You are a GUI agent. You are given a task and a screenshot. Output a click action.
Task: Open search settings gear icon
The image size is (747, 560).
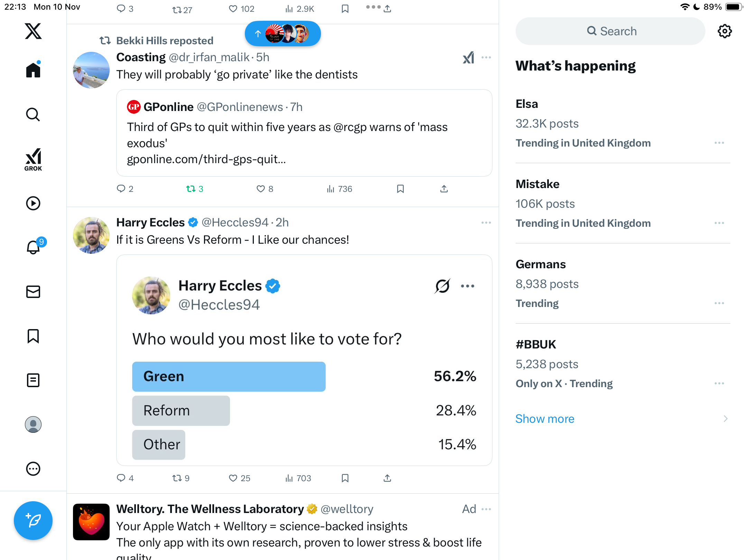725,31
